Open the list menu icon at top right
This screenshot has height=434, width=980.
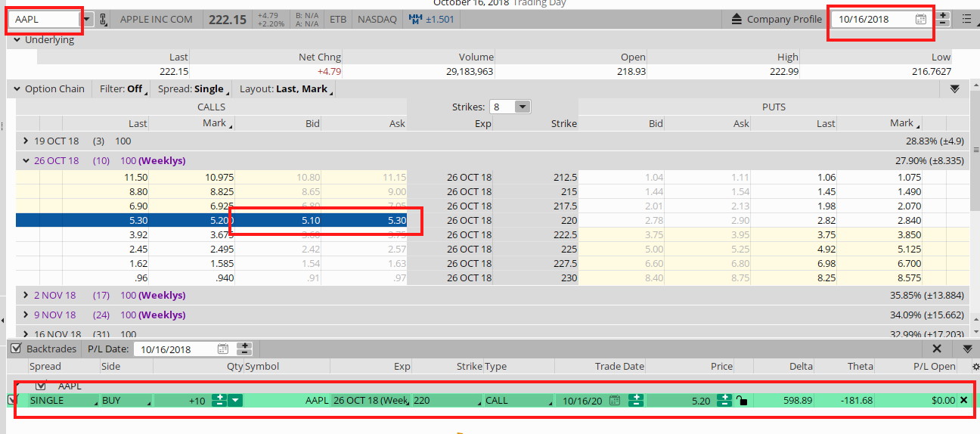click(966, 20)
